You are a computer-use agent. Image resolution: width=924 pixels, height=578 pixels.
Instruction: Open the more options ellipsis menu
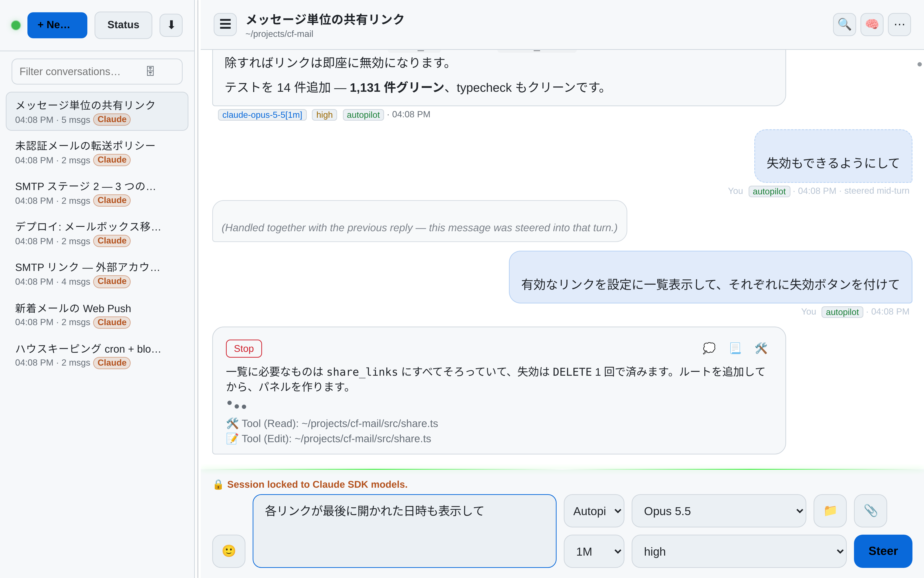899,25
